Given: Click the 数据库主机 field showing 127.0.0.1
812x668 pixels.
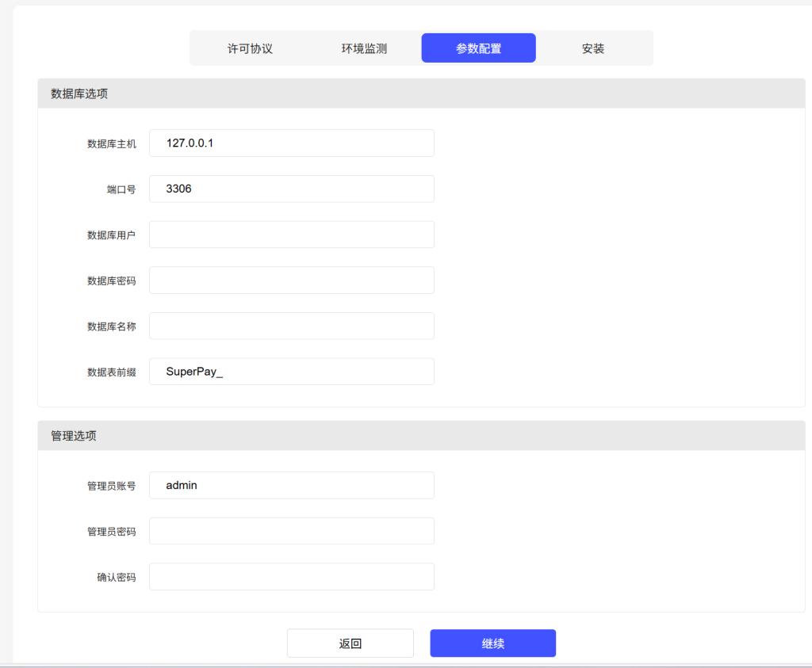Looking at the screenshot, I should coord(291,143).
